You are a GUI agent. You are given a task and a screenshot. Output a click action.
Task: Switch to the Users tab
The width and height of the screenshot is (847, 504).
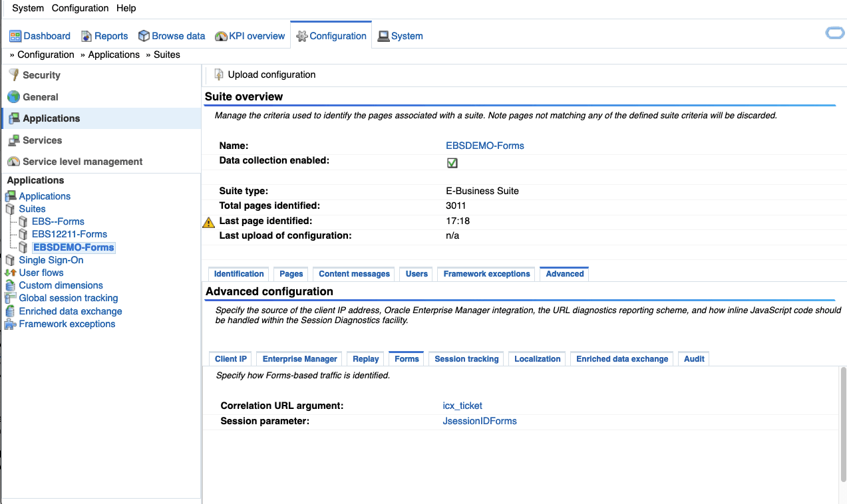(417, 274)
